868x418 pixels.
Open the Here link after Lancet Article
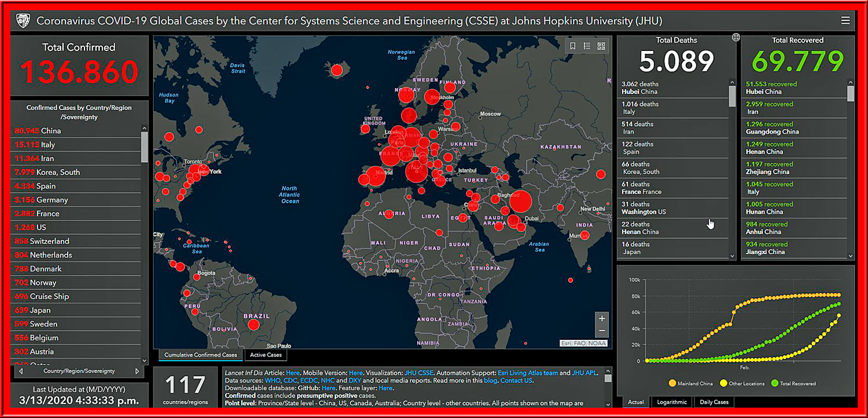[x=293, y=373]
